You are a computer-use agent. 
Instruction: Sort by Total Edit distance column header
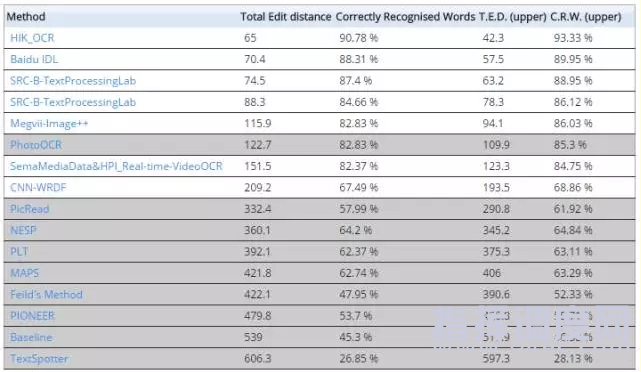[285, 17]
